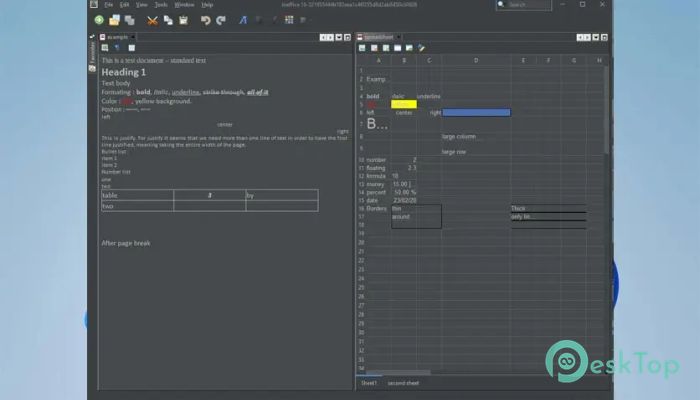Screen dimensions: 700x400
Task: Select the blue filled cell in row 6
Action: (x=476, y=112)
